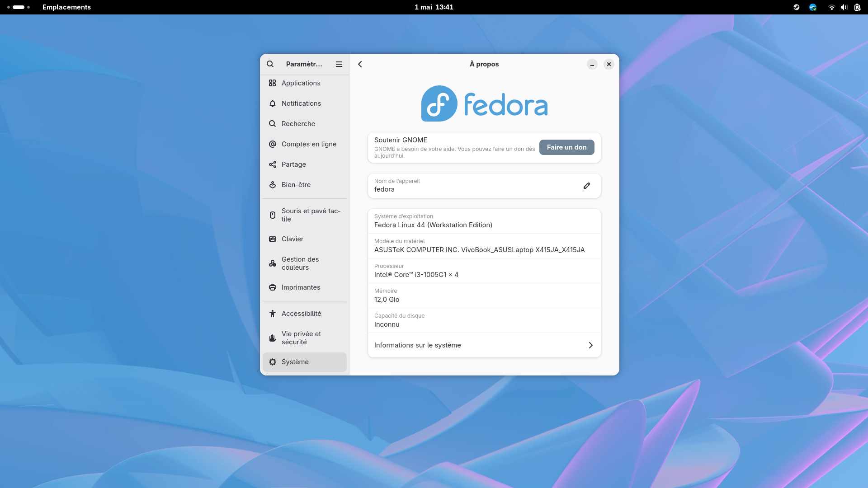Click the Imprimantes printer icon
Image resolution: width=868 pixels, height=488 pixels.
point(273,287)
